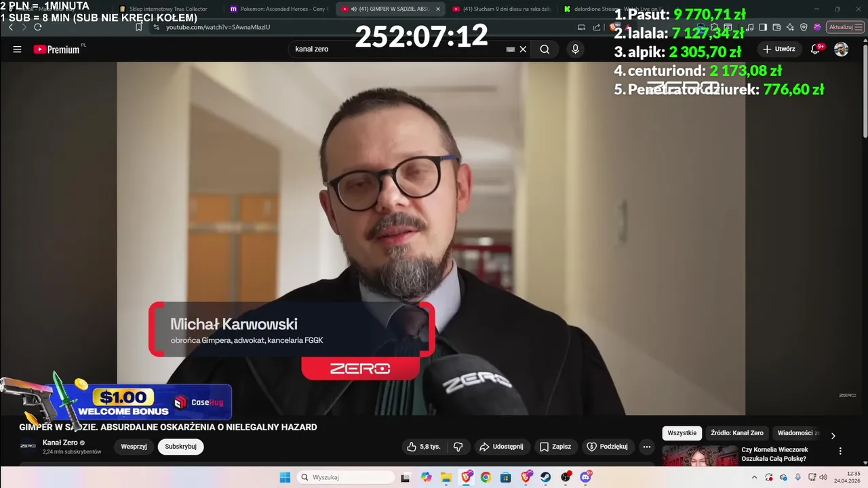Open the Windows Start menu
Image resolution: width=868 pixels, height=488 pixels.
click(285, 477)
